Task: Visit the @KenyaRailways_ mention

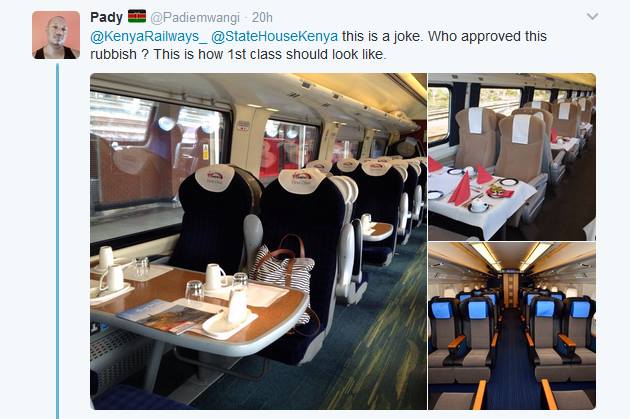Action: [x=149, y=36]
